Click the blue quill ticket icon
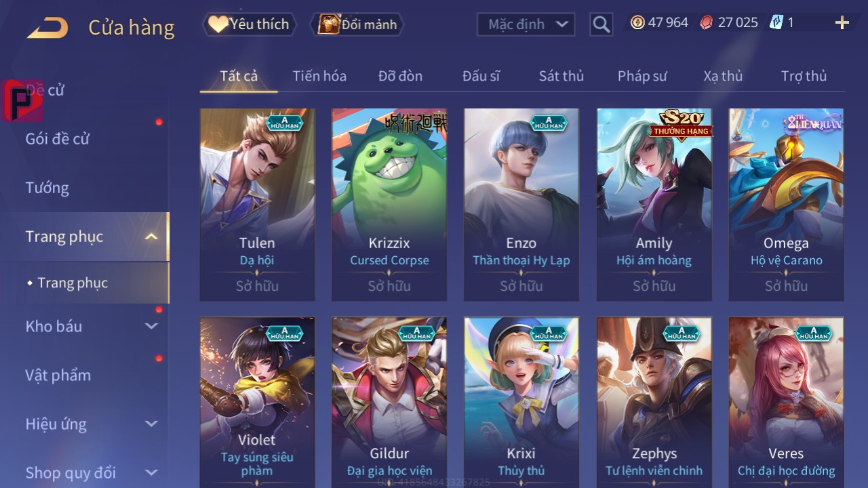Image resolution: width=868 pixels, height=488 pixels. (776, 22)
